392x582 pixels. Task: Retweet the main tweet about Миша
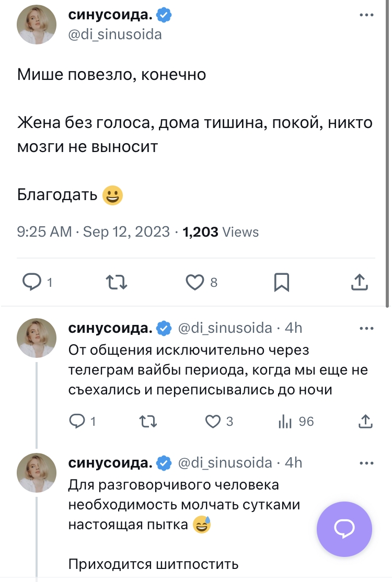(x=117, y=283)
